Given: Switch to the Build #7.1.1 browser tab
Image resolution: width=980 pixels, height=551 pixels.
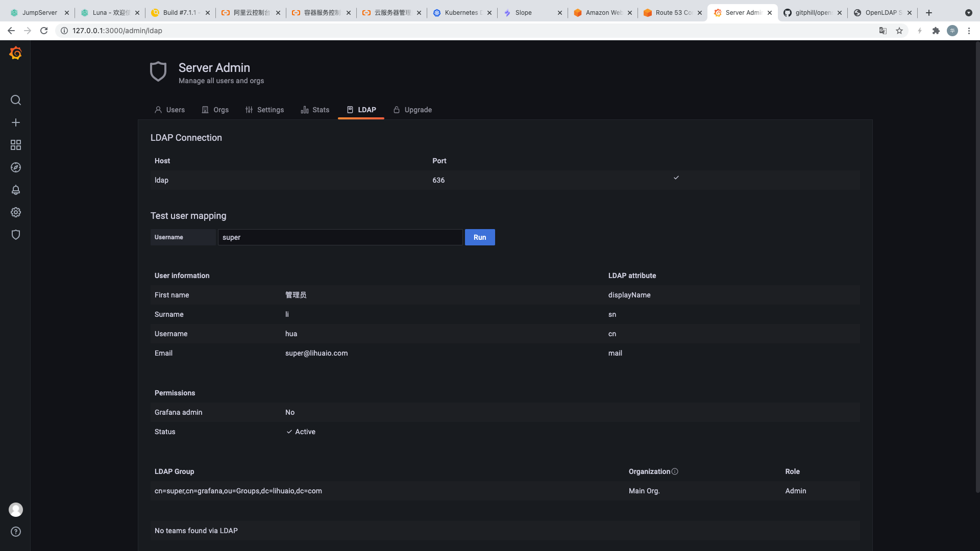Looking at the screenshot, I should tap(181, 13).
